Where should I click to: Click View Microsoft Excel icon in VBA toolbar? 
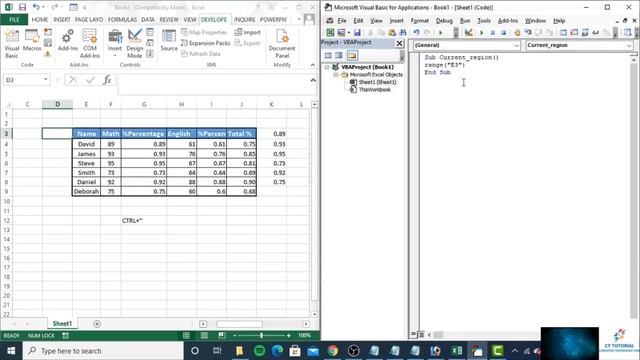click(x=330, y=33)
